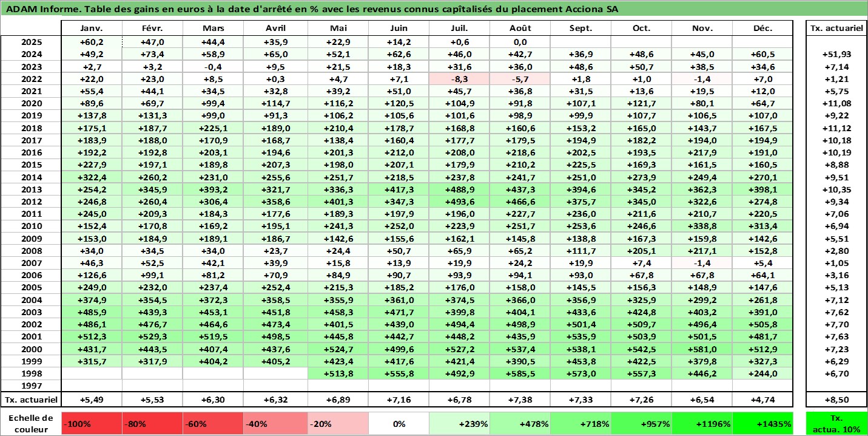
Task: Select the +6,70 actuarial rate for 1998
Action: [836, 373]
